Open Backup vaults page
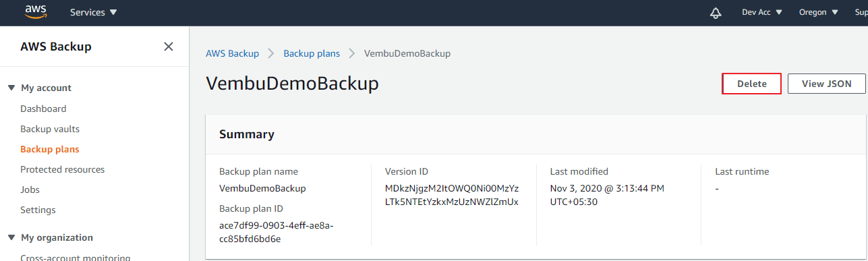The width and height of the screenshot is (868, 261). (50, 129)
